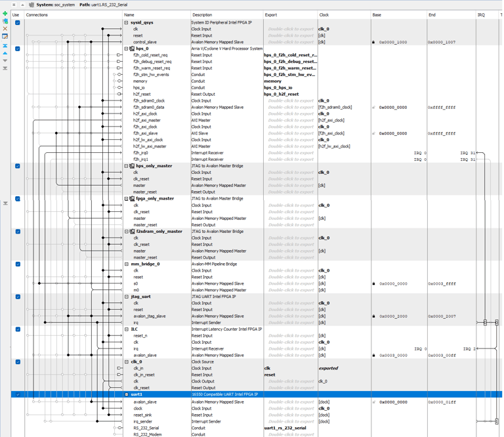The width and height of the screenshot is (504, 437).
Task: Click the component icon next to hps_0
Action: [x=132, y=49]
